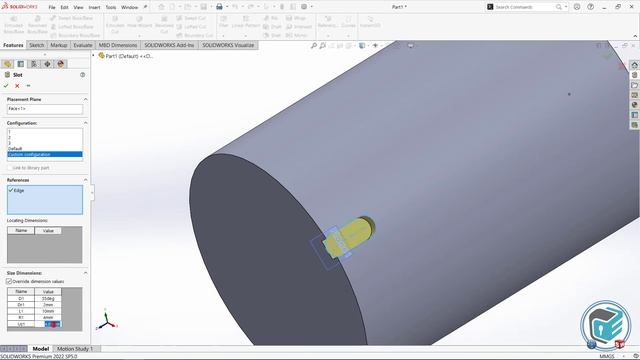Switch to the SOLIDWORKS Add-Ins tab
Image resolution: width=640 pixels, height=360 pixels.
click(169, 45)
